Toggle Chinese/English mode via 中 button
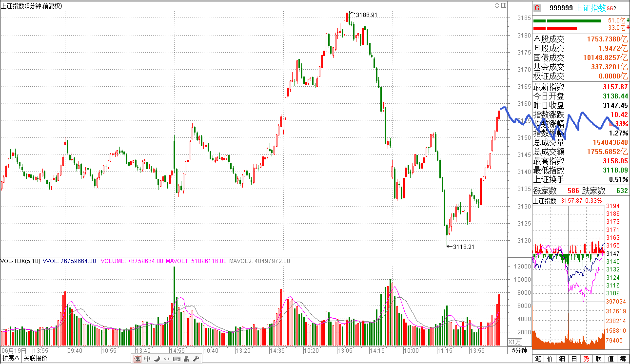630x364 pixels. tap(147, 359)
